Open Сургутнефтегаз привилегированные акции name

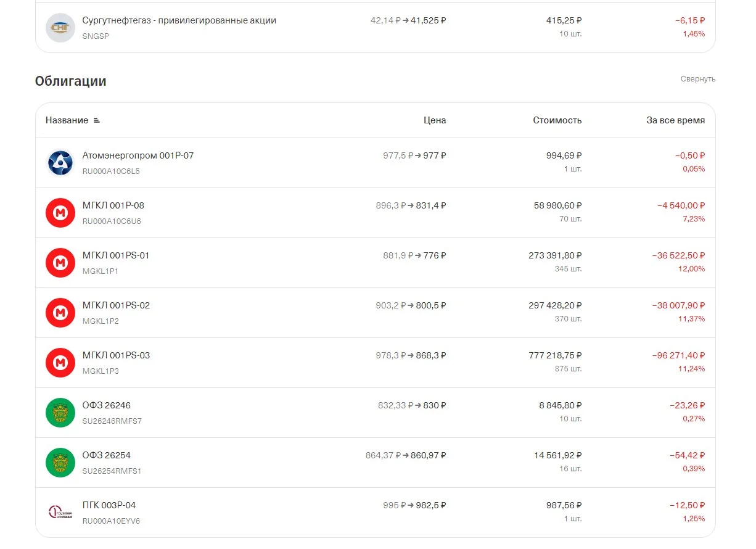(x=179, y=20)
